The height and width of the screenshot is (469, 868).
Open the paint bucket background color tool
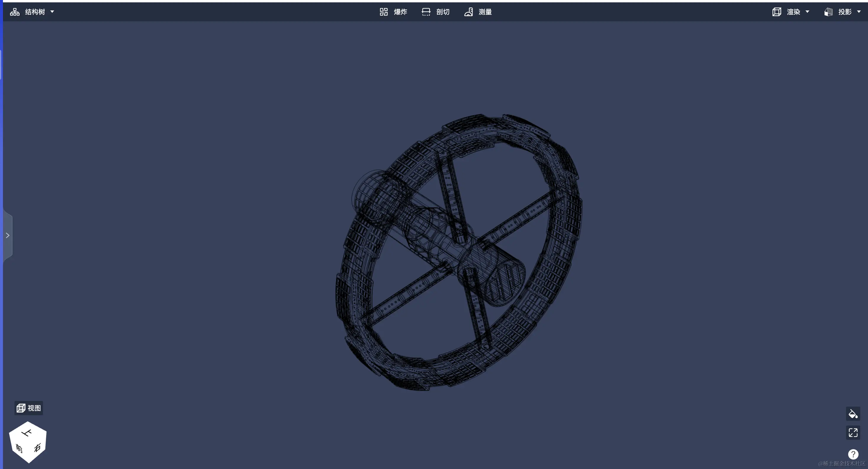[x=853, y=414]
